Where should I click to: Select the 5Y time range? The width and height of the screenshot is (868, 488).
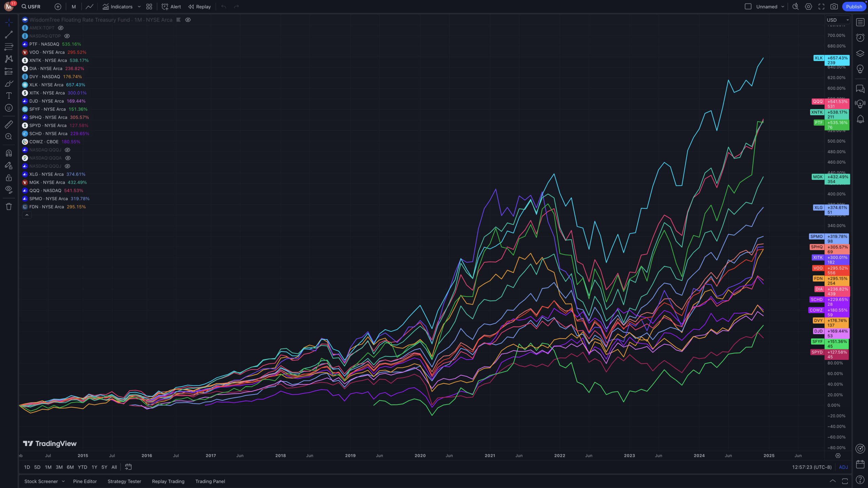[x=104, y=467]
